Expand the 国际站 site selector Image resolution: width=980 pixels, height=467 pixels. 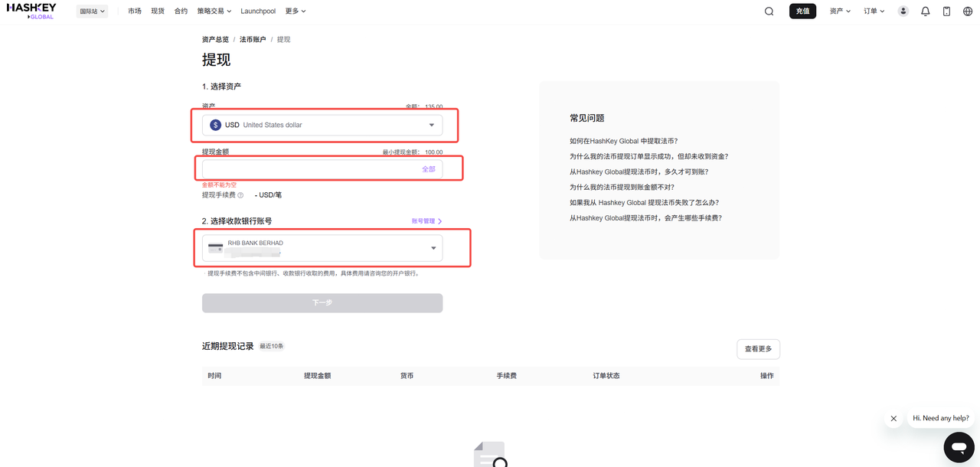coord(92,11)
